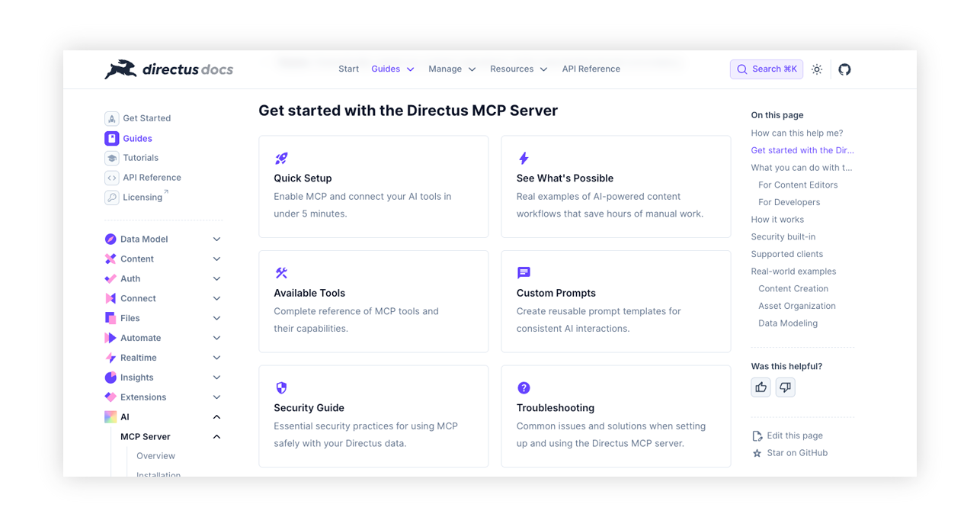Collapse the MCP Server sidebar section
This screenshot has height=527, width=980.
coord(216,437)
